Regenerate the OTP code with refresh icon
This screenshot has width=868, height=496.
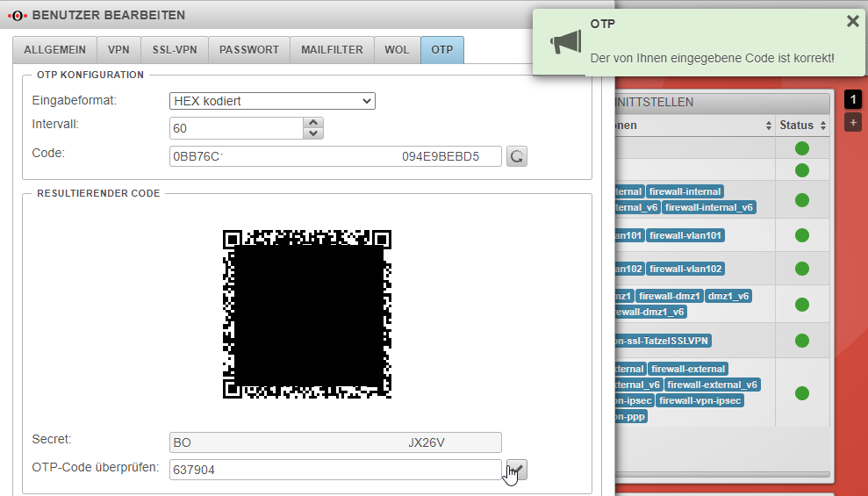(x=516, y=156)
